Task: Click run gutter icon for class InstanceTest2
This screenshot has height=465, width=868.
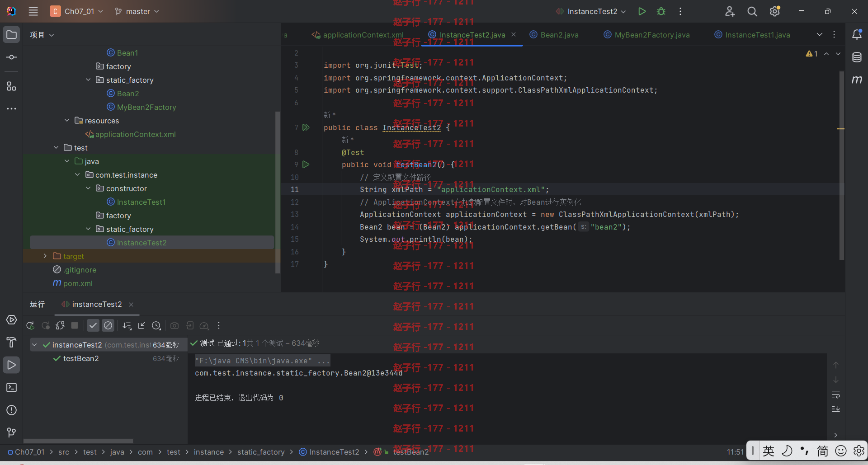Action: tap(306, 127)
